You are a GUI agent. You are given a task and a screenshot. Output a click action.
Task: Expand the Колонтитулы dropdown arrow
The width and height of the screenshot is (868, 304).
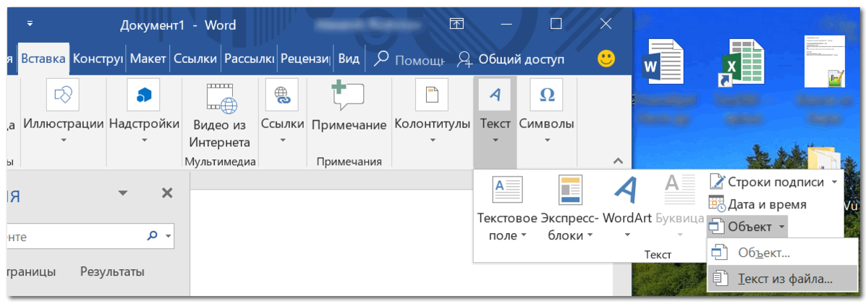click(432, 140)
